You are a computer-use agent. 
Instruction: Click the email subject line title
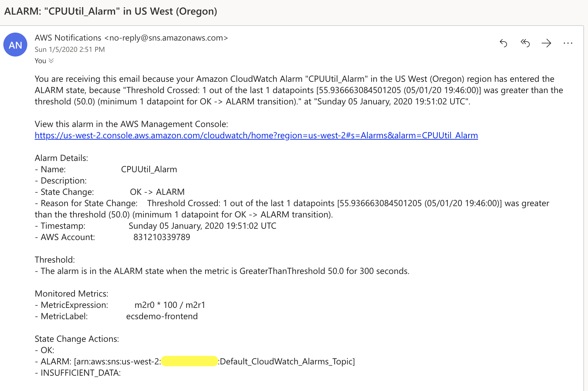coord(110,11)
